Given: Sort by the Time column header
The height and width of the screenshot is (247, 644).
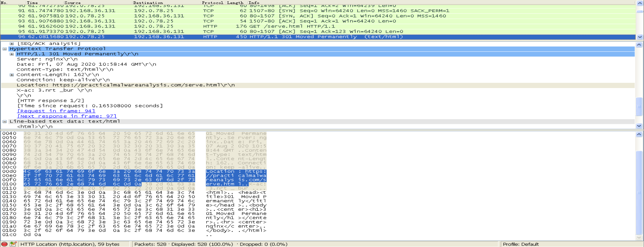Looking at the screenshot, I should click(33, 2).
